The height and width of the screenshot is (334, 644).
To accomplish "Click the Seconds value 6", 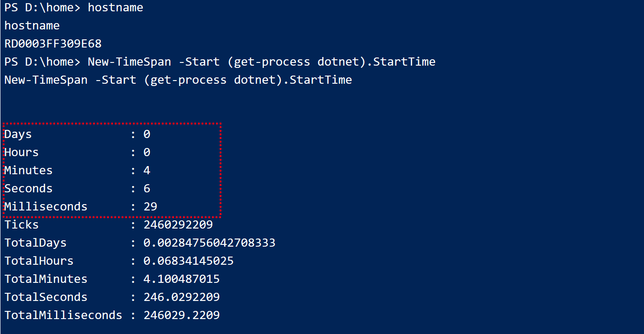I will 147,189.
